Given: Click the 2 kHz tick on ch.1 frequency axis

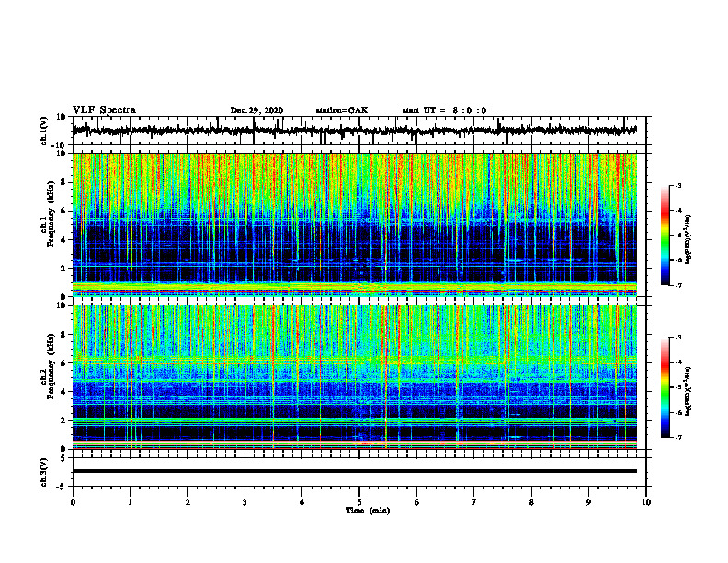Looking at the screenshot, I should pyautogui.click(x=63, y=268).
